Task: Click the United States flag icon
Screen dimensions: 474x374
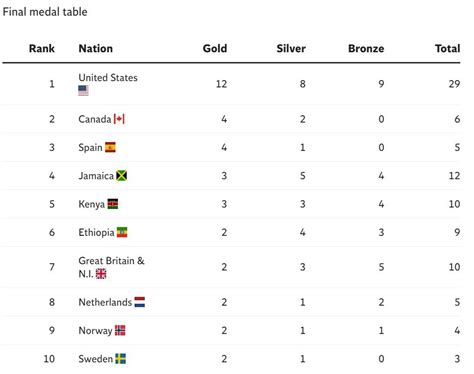Action: click(83, 90)
